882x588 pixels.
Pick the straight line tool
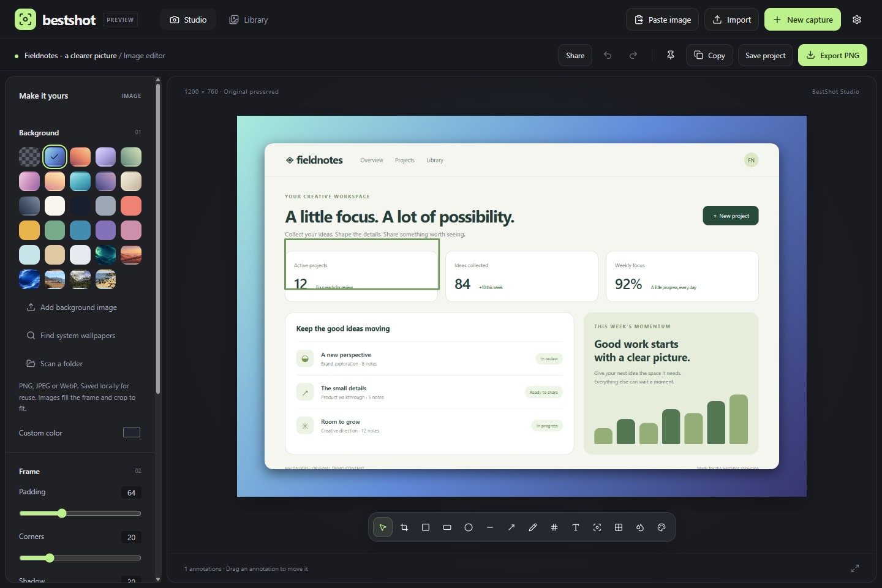coord(490,527)
